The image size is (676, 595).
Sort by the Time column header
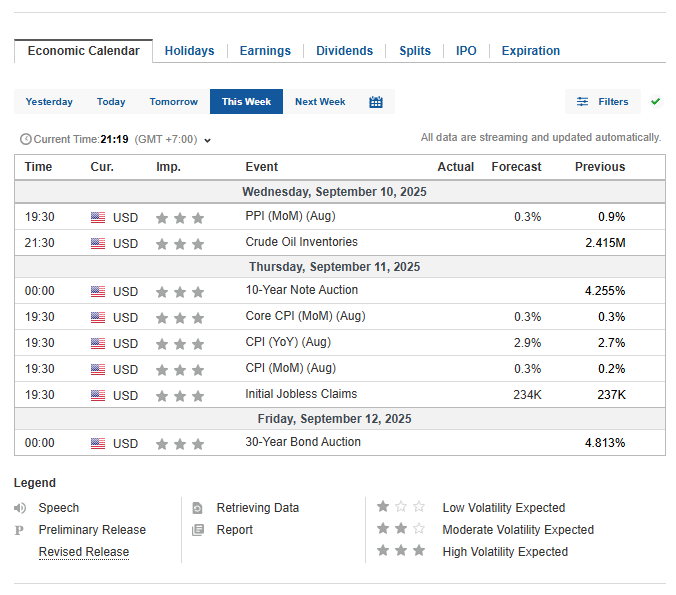tap(38, 167)
